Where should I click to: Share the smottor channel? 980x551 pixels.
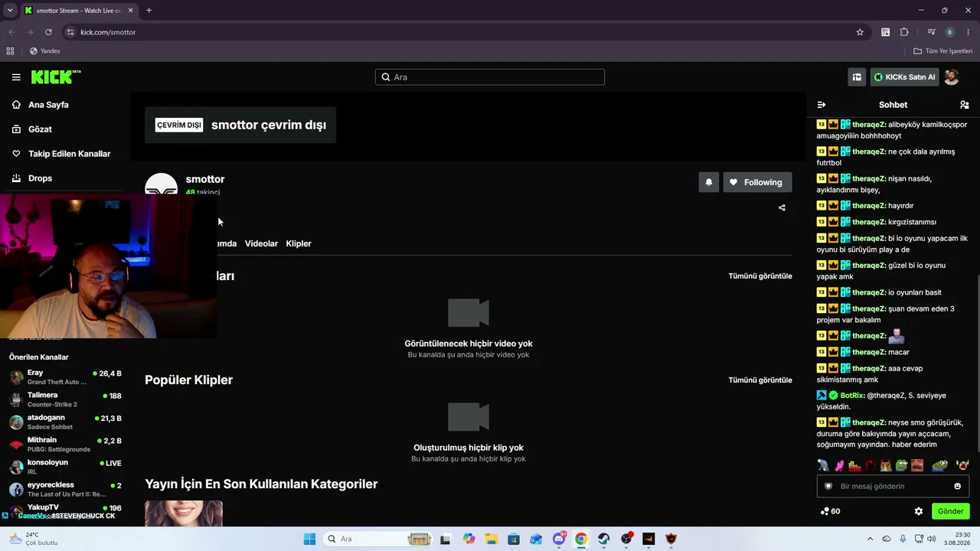pos(782,207)
